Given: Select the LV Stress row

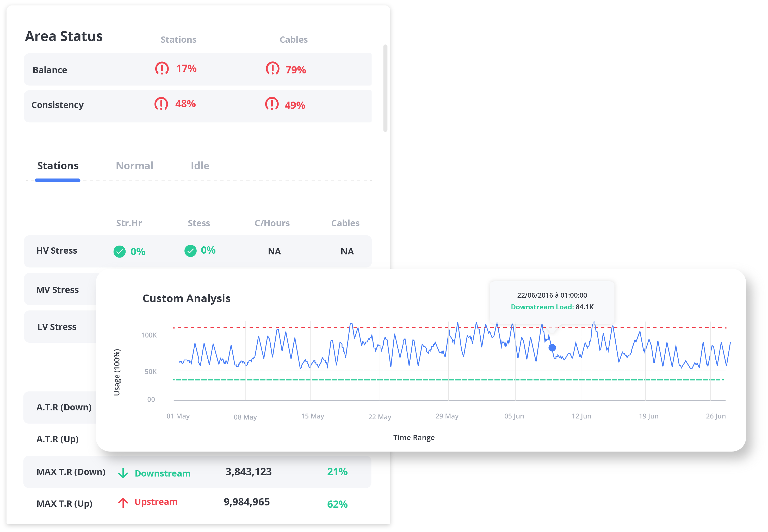Looking at the screenshot, I should coord(57,327).
